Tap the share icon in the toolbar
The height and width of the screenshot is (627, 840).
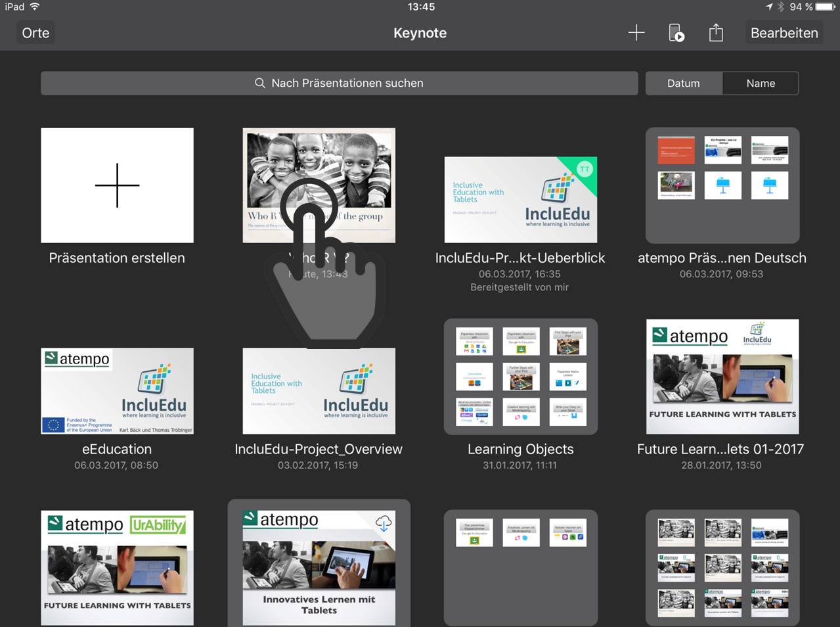click(716, 32)
